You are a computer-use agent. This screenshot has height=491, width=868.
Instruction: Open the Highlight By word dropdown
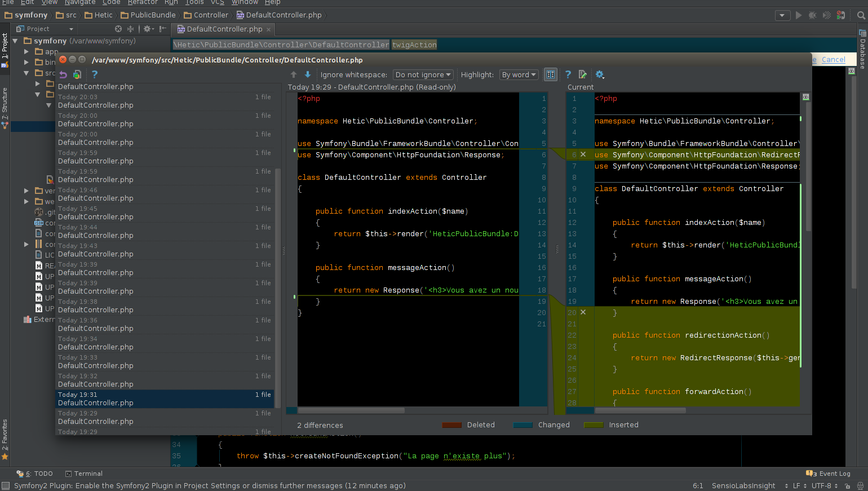[x=519, y=74]
